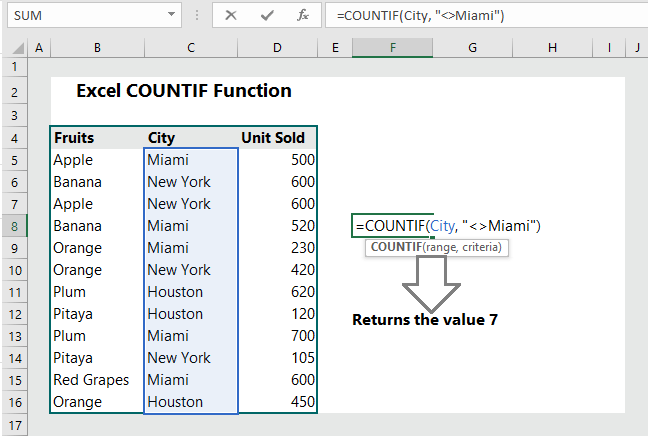This screenshot has height=436, width=648.
Task: Click the Excel COUNTIF Function title cell
Action: 184,91
